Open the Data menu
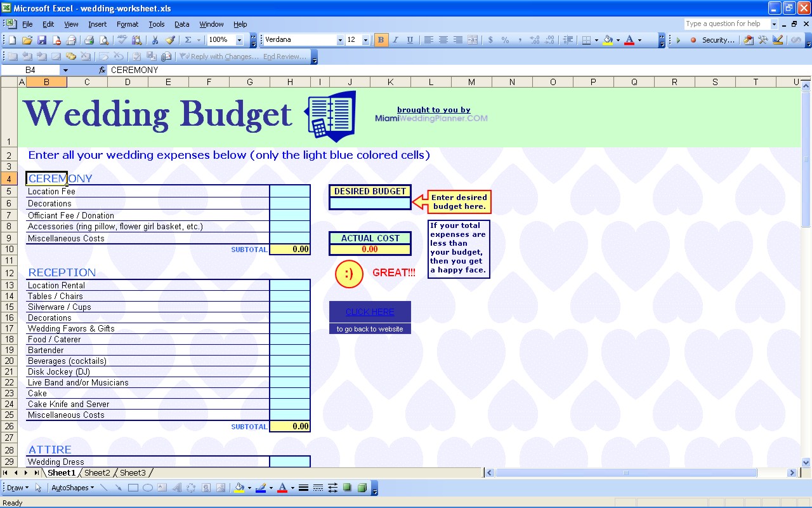812x508 pixels. [182, 24]
